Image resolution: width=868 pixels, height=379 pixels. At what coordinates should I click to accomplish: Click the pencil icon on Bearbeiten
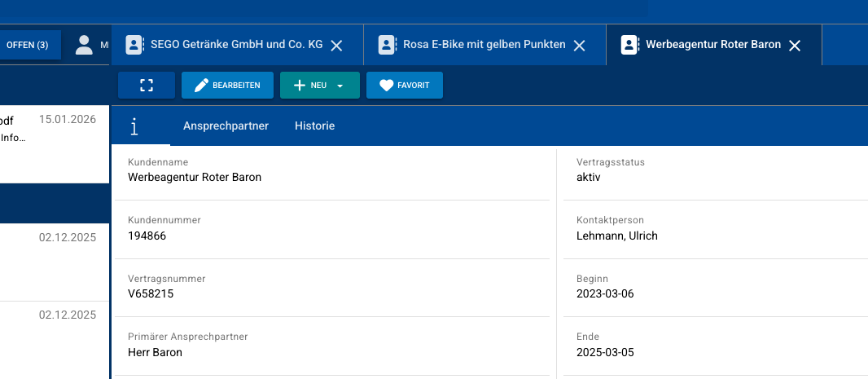201,86
